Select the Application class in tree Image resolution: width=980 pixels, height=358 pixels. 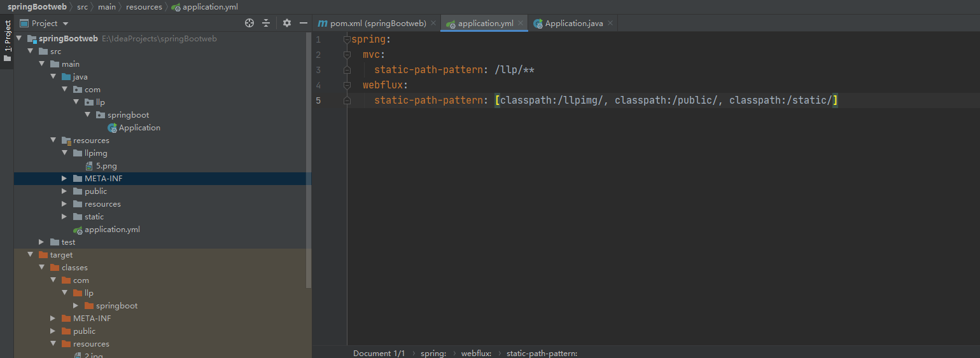point(139,128)
